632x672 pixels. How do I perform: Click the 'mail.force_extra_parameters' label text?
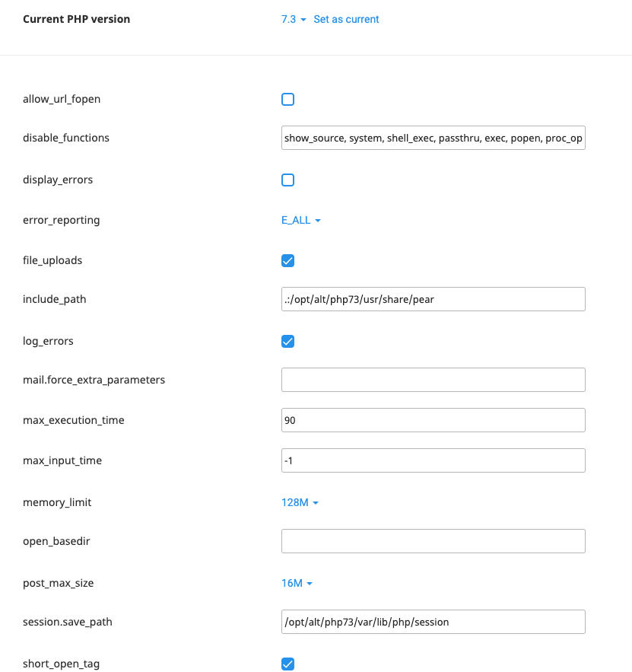point(94,380)
